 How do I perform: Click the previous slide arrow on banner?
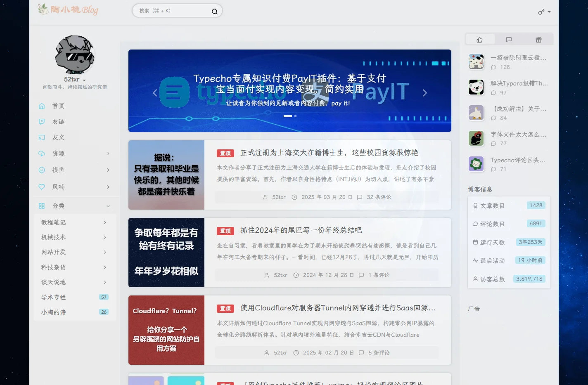(x=155, y=93)
